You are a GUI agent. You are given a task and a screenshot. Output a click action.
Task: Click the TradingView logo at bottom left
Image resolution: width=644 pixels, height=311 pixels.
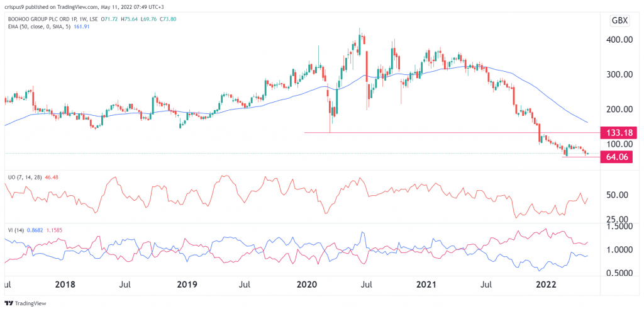[24, 303]
